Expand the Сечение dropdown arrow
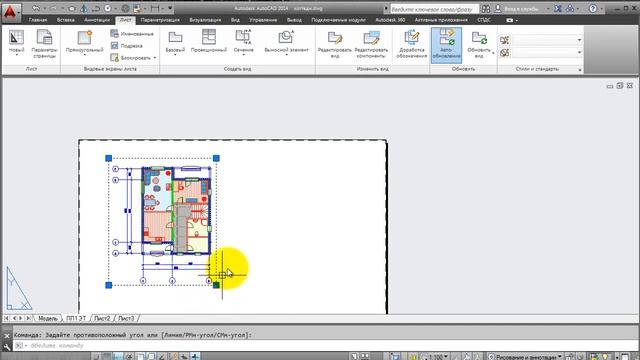This screenshot has height=360, width=640. pyautogui.click(x=244, y=55)
